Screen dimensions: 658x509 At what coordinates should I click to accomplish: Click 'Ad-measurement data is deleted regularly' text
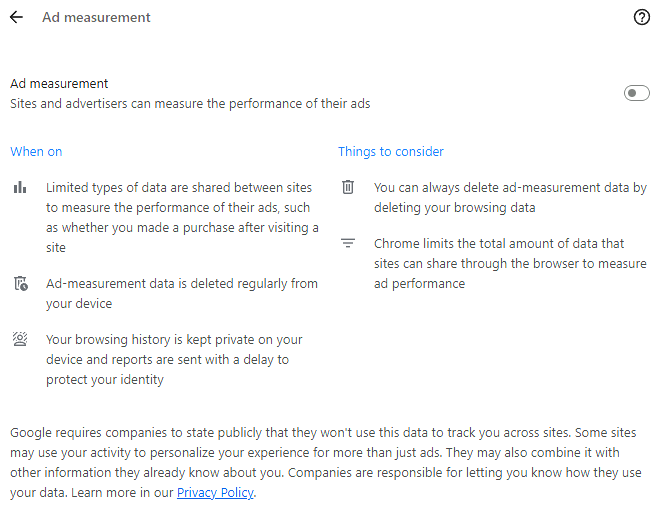coord(181,293)
